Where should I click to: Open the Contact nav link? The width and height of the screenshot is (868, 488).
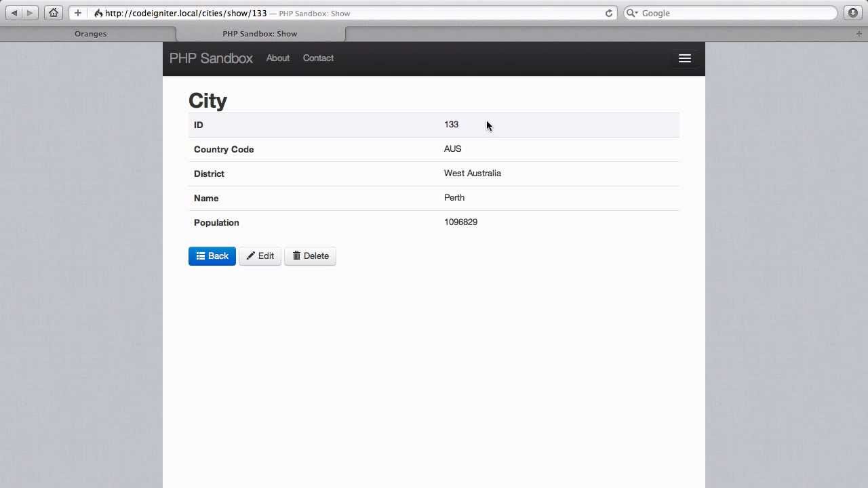pos(318,58)
